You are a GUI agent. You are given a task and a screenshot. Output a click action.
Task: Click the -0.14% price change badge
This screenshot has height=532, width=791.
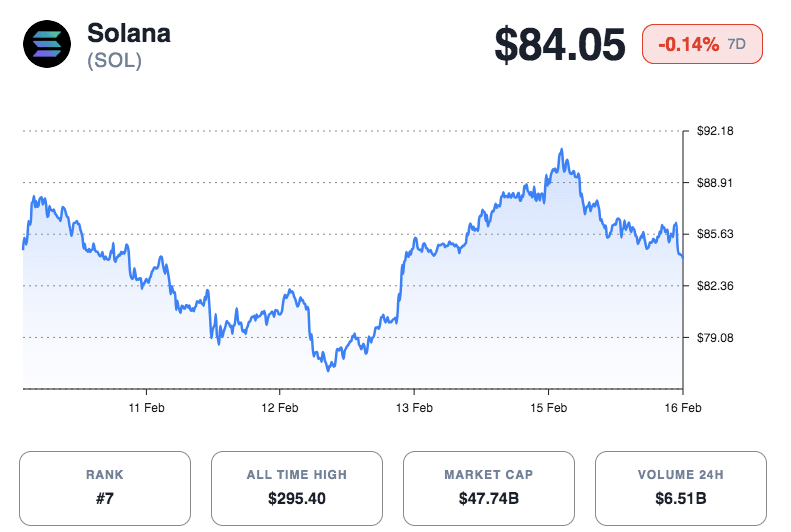689,44
